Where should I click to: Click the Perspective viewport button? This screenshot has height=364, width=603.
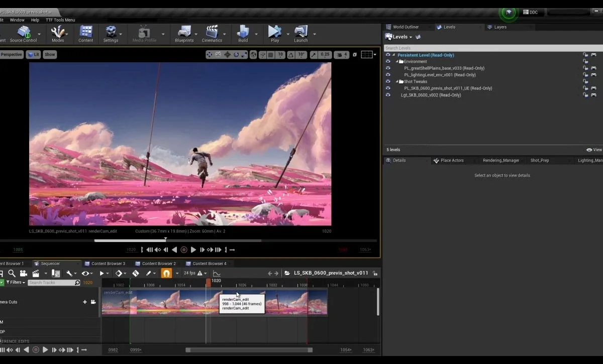coord(11,54)
